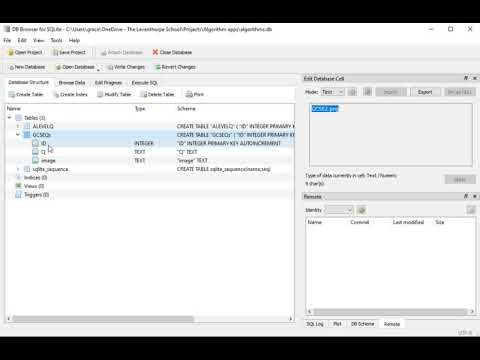Open the Help menu
Screen dimensions: 480x360
coord(74,40)
